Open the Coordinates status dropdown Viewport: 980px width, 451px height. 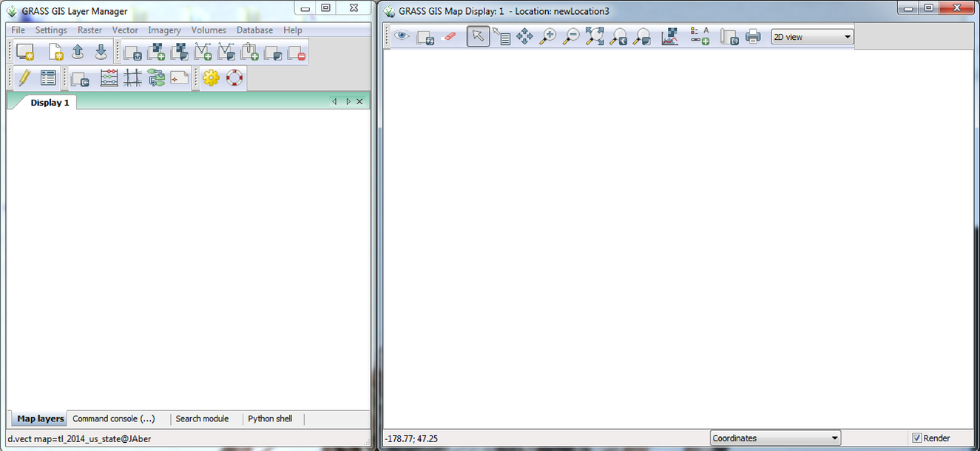[x=775, y=438]
